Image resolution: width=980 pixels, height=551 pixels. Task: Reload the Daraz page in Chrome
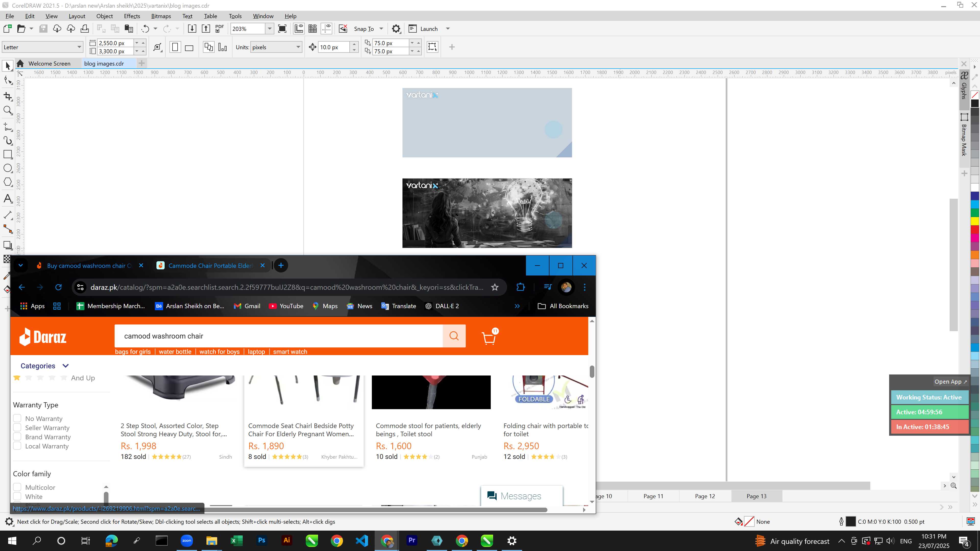[x=58, y=287]
